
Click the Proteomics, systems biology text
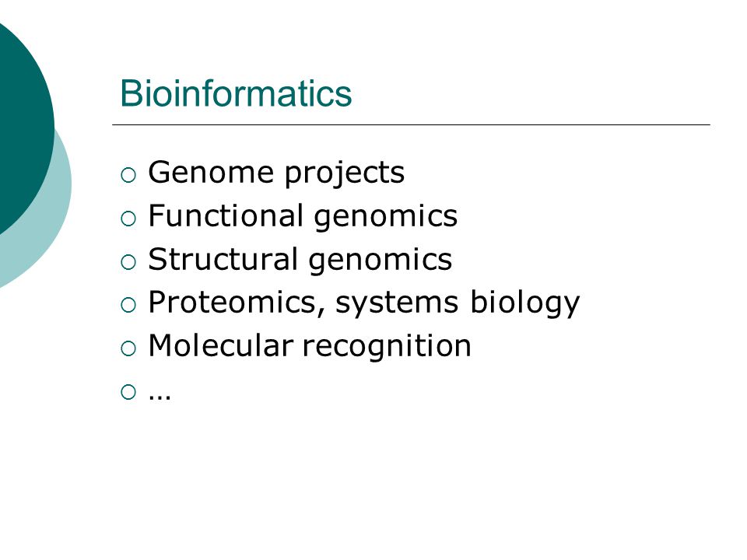pos(364,303)
